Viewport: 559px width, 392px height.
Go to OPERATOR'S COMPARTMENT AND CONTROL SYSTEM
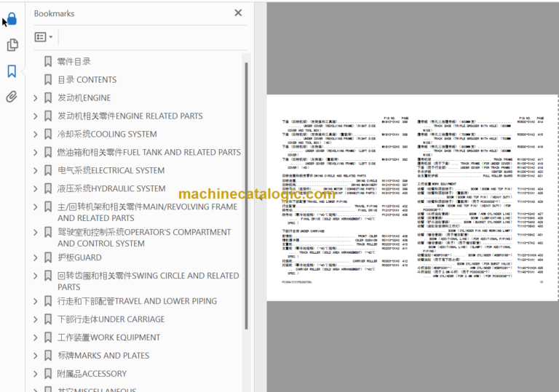(x=144, y=238)
